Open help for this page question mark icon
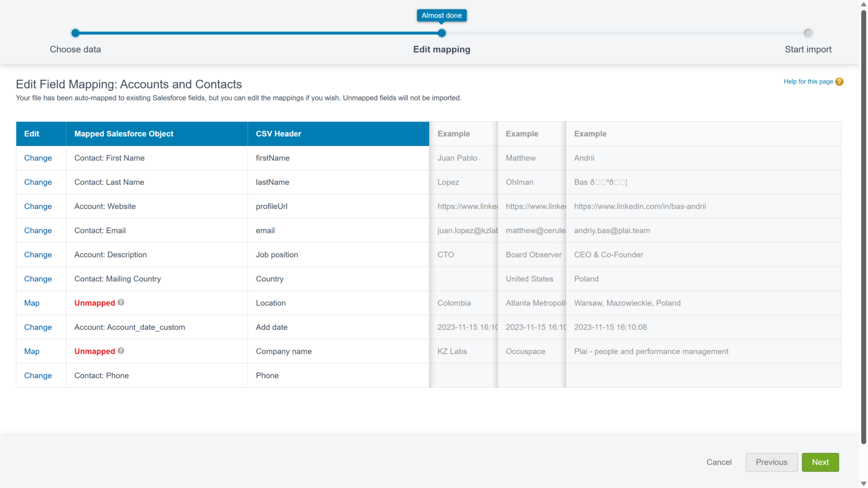Viewport: 868px width, 488px height. [840, 81]
